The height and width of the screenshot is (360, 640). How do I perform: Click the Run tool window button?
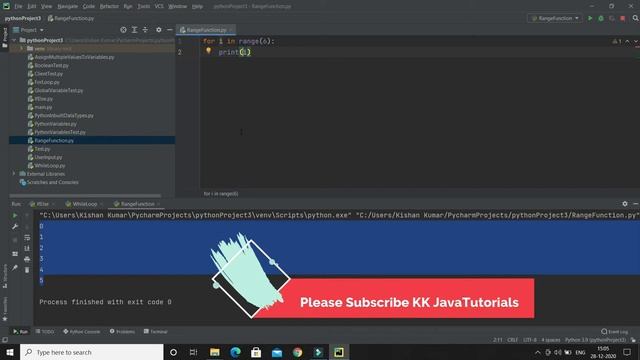20,331
